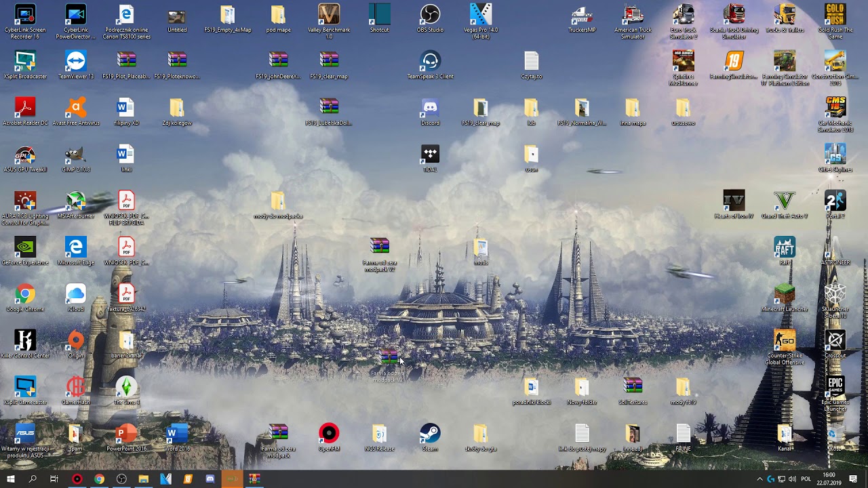Open the CyberLink Screen Recorder desktop shortcut

(25, 21)
